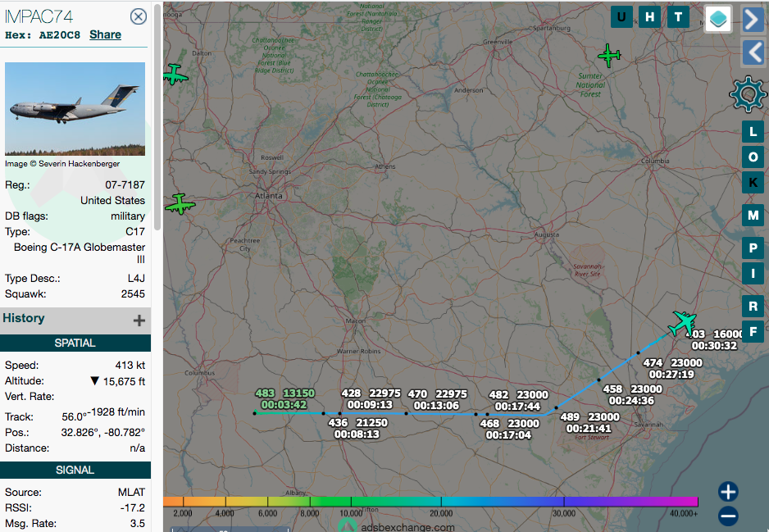Click the Boeing C-17A Globemaster III text

pyautogui.click(x=80, y=253)
